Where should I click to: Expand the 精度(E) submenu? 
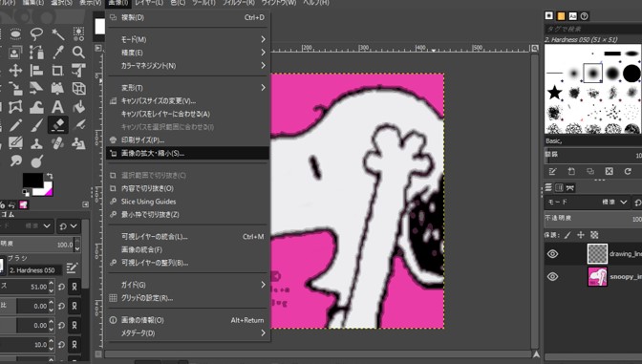coord(187,53)
